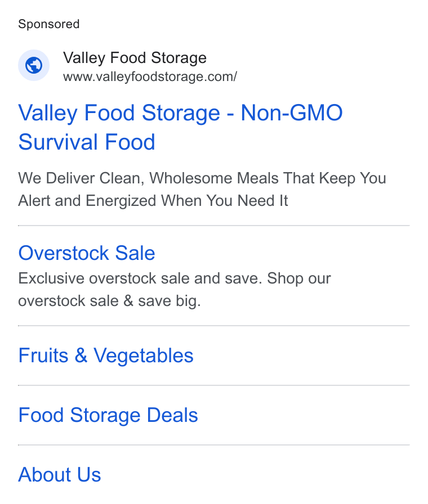Click the "Survival Food" headline line

(x=87, y=142)
